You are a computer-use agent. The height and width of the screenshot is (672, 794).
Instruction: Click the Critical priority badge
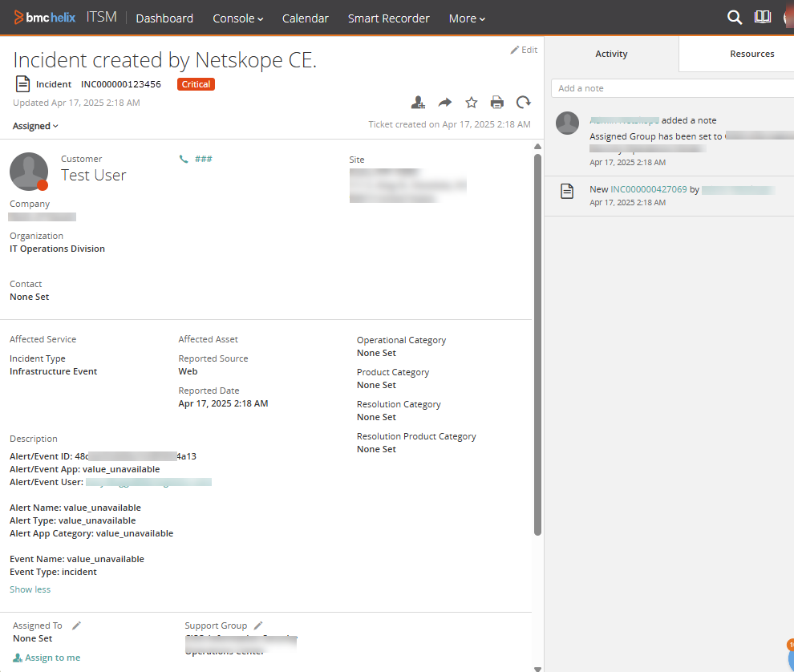click(196, 84)
